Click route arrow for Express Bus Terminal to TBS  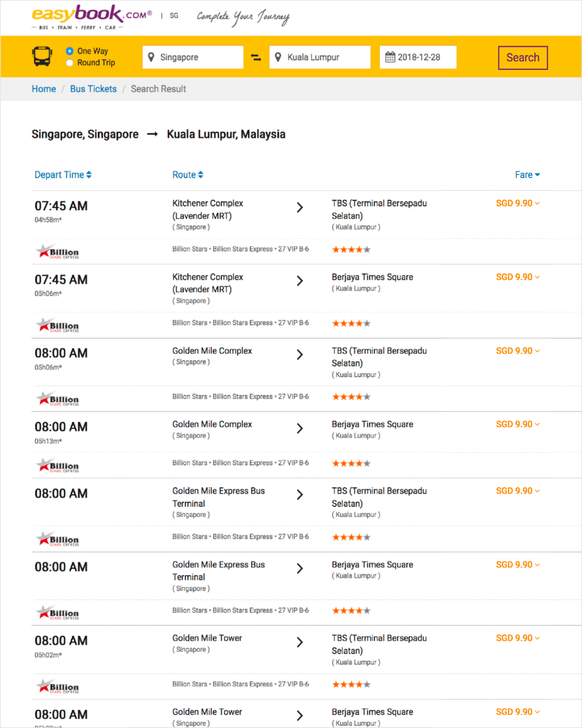[300, 495]
